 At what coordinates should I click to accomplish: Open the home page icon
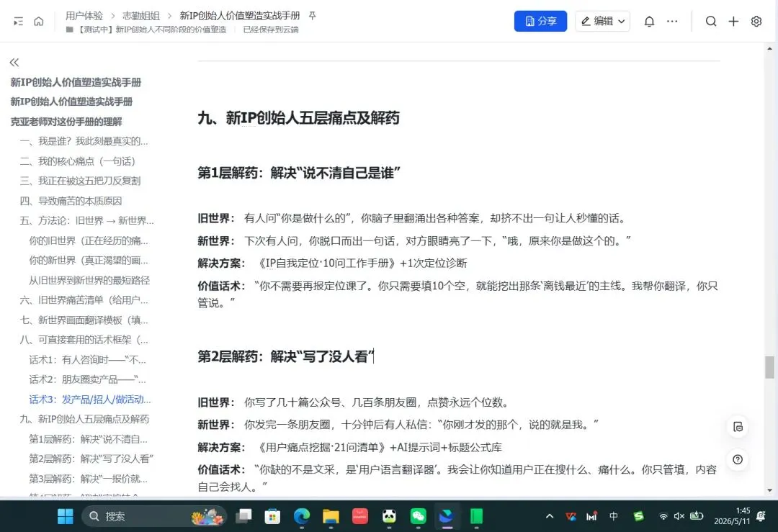(x=39, y=22)
